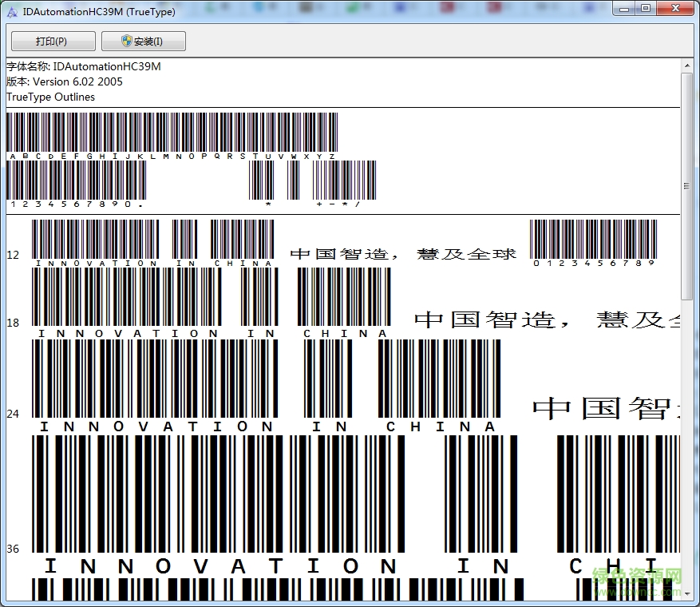Click the 12pt Chinese text 中国智造, 慧及全球
This screenshot has width=700, height=607.
pyautogui.click(x=403, y=254)
